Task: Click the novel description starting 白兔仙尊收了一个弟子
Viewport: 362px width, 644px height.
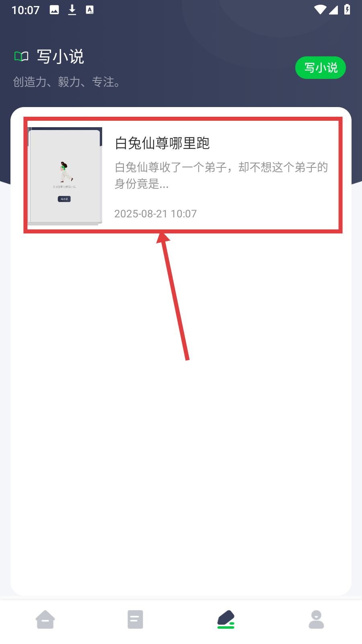Action: pos(221,175)
